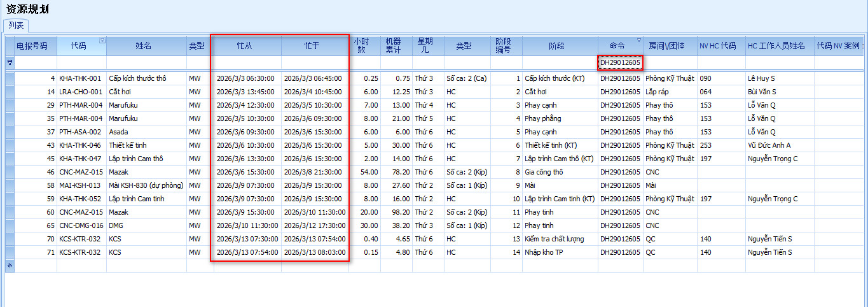Sort by the 忙于 column header
868x307 pixels.
point(315,46)
